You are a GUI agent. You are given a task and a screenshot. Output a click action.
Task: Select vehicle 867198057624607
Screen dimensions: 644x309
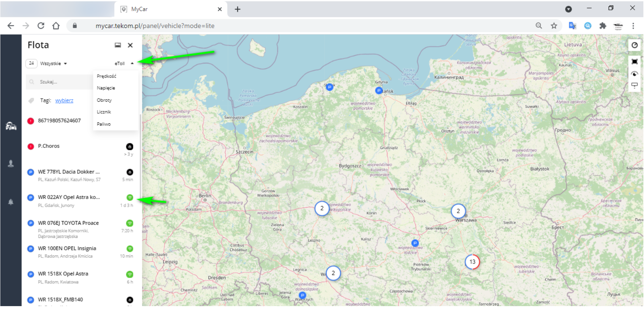tap(59, 121)
